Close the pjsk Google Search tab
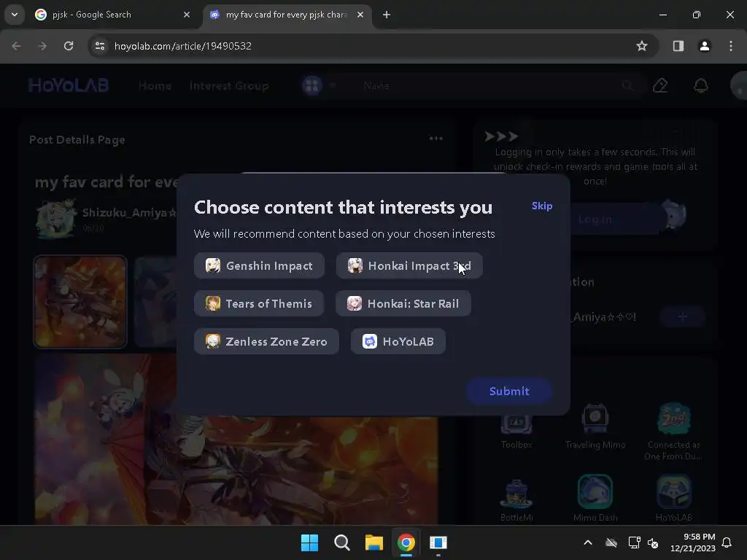Screen dimensions: 747x560 pyautogui.click(x=187, y=15)
